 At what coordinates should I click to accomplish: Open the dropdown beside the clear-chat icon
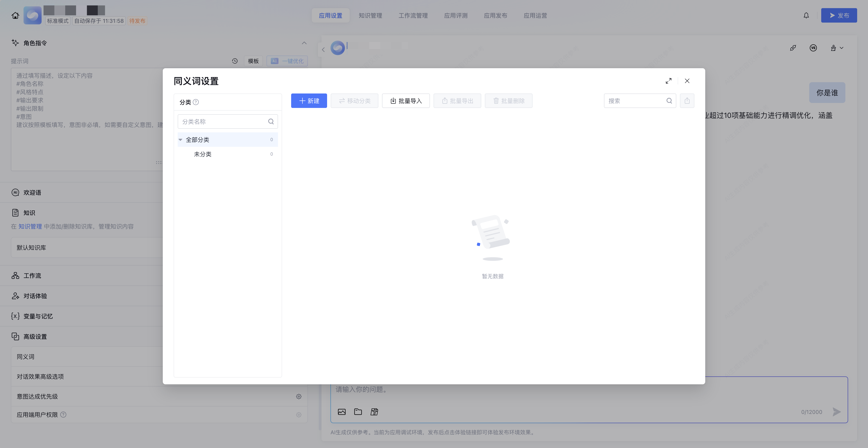(x=841, y=48)
